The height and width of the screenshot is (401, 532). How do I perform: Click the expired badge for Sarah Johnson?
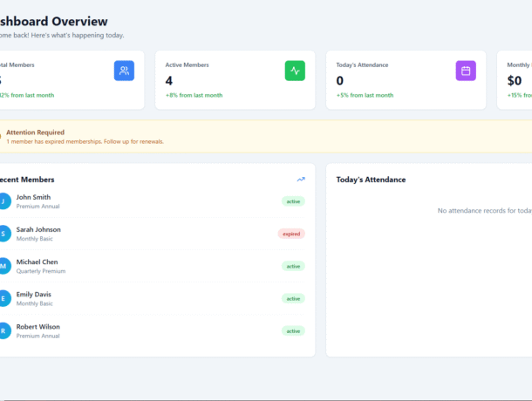291,234
